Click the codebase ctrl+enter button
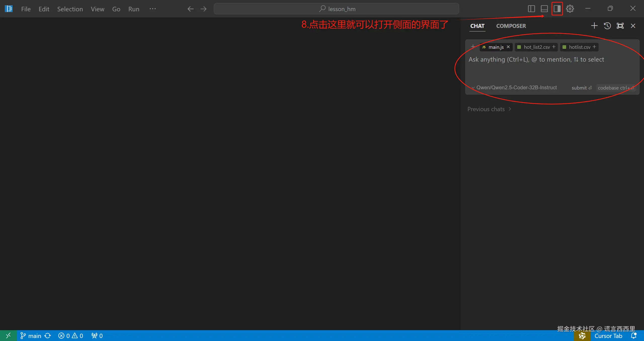The image size is (644, 341). pos(615,88)
